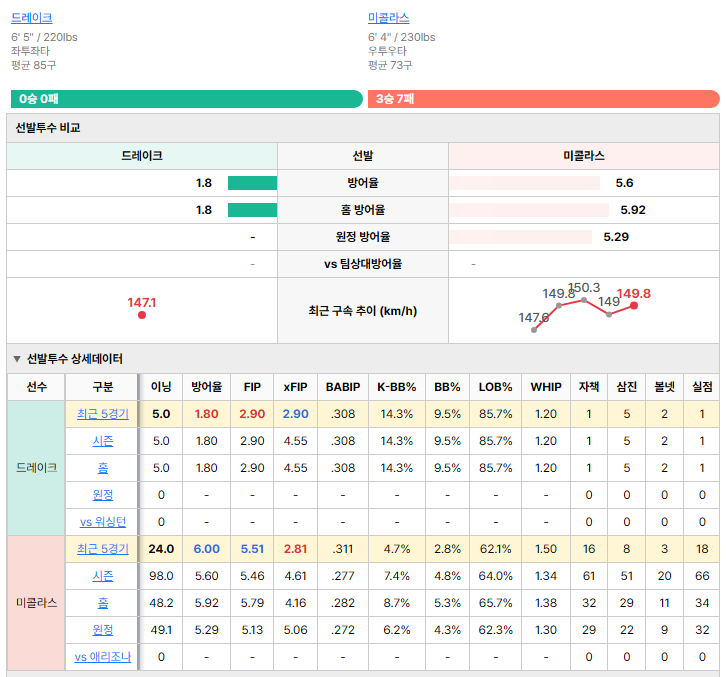Viewport: 726px width, 677px height.
Task: Click 미콜라스's 24.0 innings cell
Action: pos(161,549)
